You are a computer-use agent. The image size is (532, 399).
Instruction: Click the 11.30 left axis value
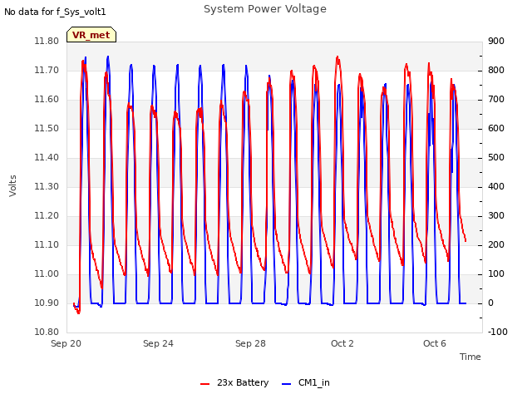click(47, 186)
